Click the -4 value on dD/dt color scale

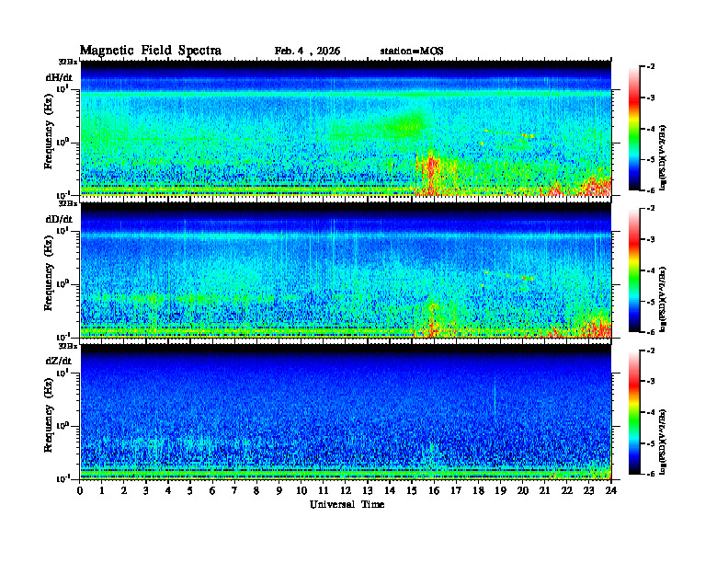[651, 270]
